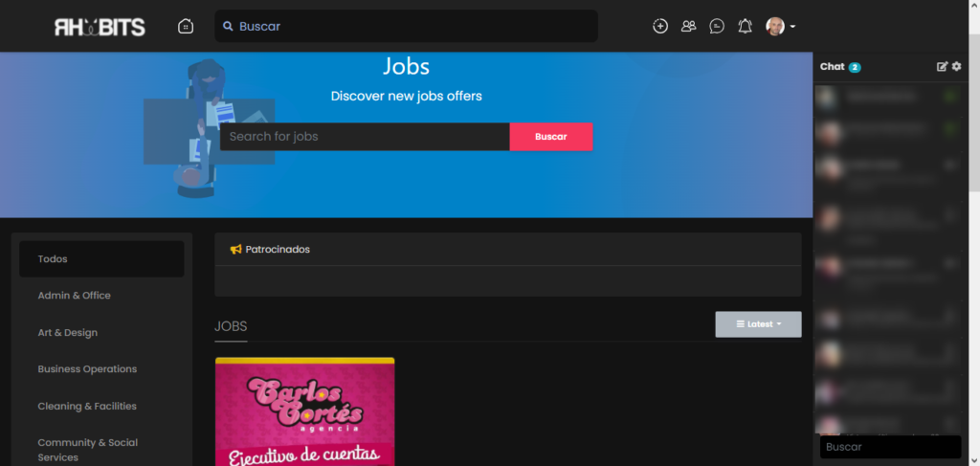Open the notifications bell icon
This screenshot has width=980, height=466.
[x=745, y=26]
